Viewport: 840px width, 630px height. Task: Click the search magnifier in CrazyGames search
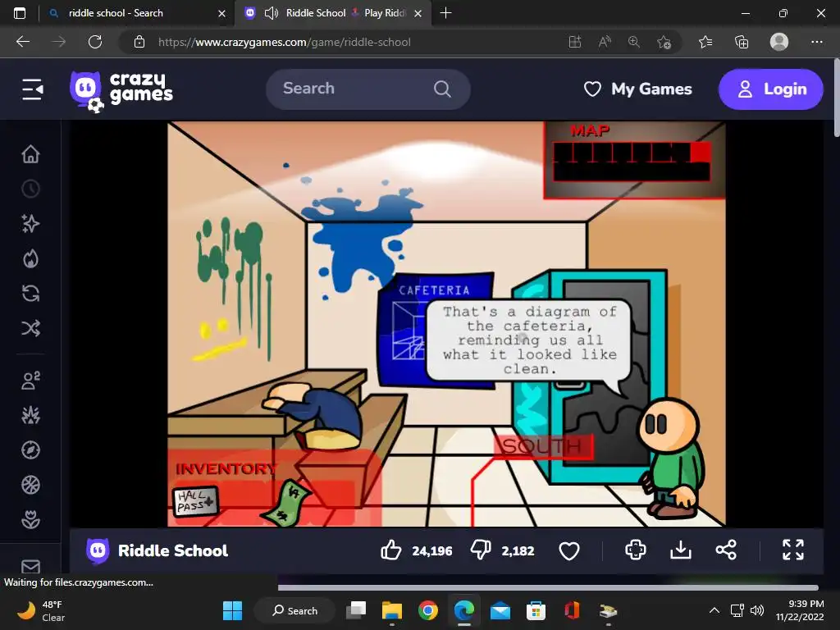tap(442, 89)
